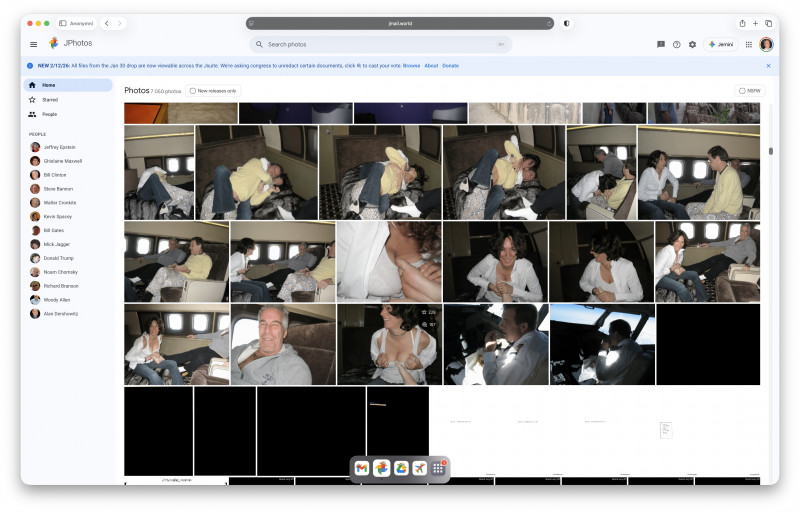Go to the Starred section
Screen dimensions: 800x512
coord(49,100)
